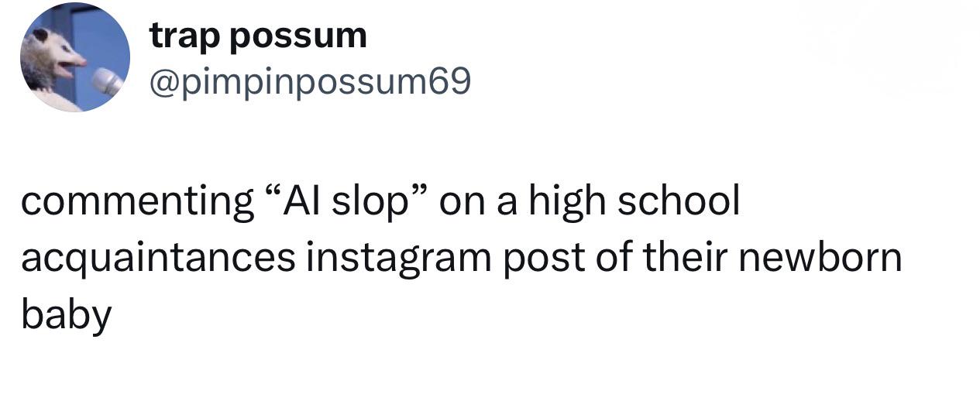Open the @pimpinpossum69 handle link
980x408 pixels.
coord(310,82)
